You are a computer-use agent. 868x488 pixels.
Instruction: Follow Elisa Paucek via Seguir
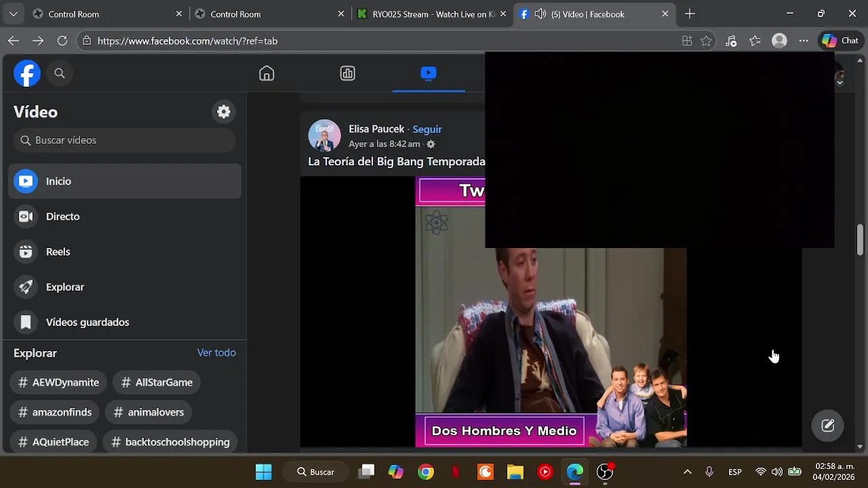tap(427, 129)
